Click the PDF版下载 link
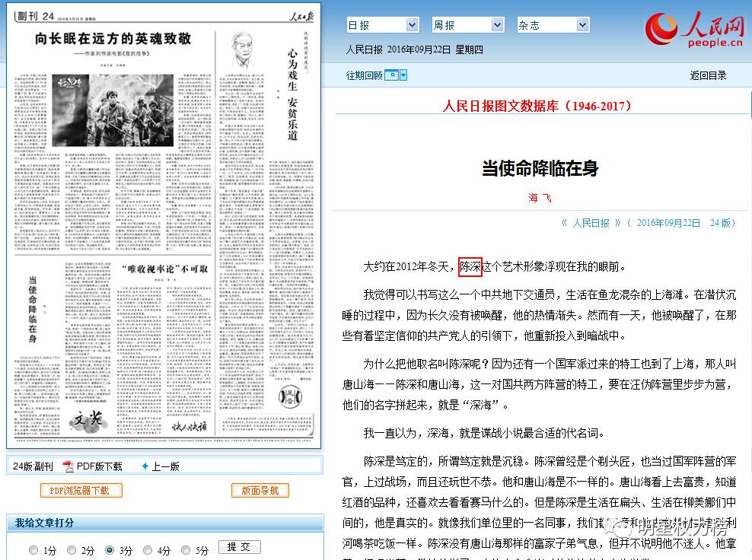This screenshot has width=752, height=560. [x=99, y=466]
